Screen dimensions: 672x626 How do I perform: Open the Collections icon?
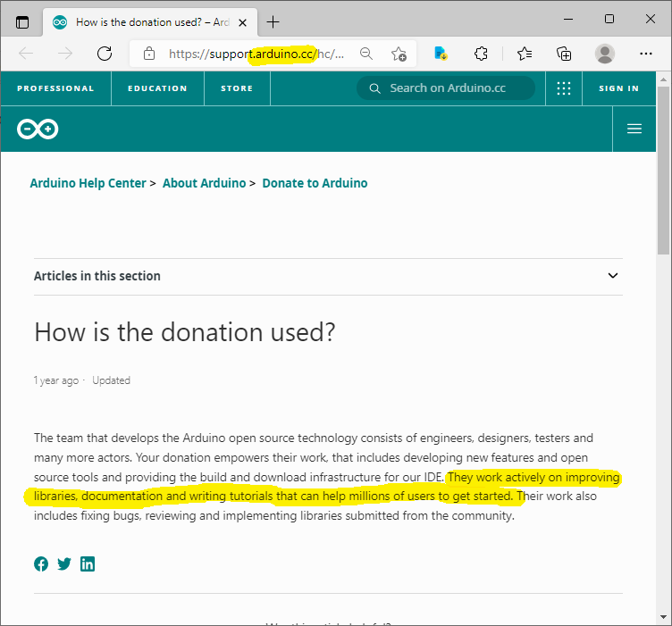(x=564, y=54)
